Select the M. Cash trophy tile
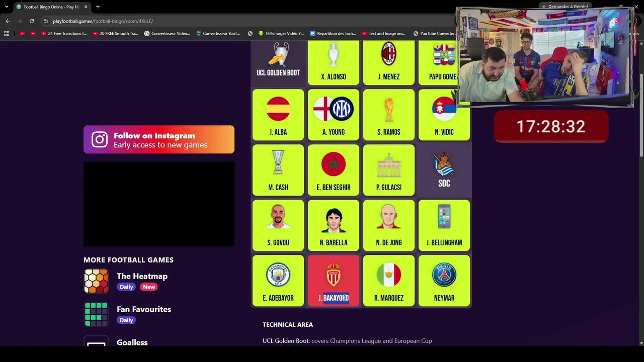The width and height of the screenshot is (644, 362). pyautogui.click(x=278, y=170)
